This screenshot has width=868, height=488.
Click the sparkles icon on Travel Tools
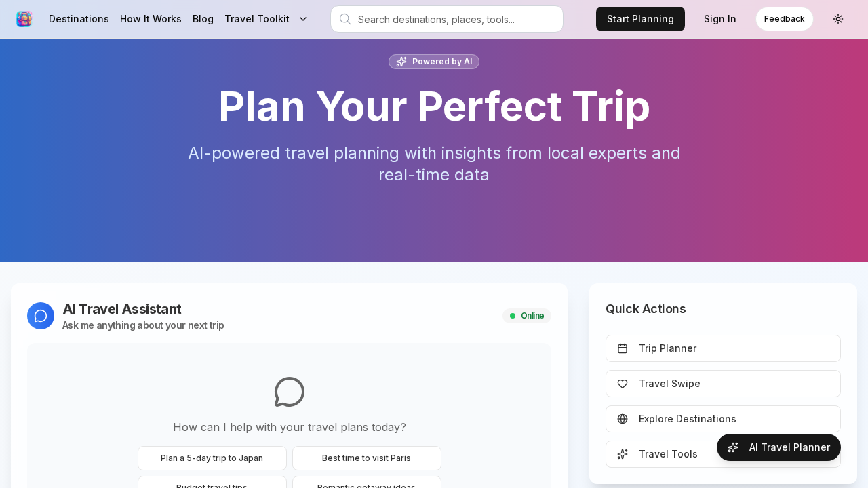[623, 454]
